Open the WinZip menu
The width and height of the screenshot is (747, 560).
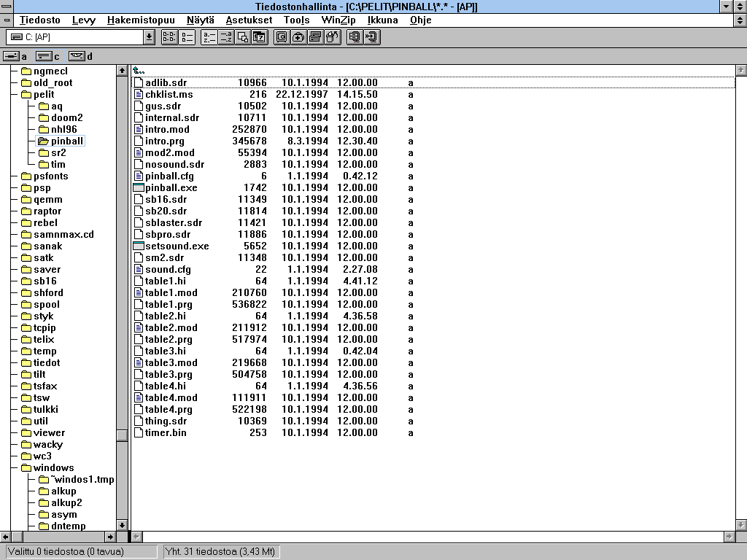[338, 20]
